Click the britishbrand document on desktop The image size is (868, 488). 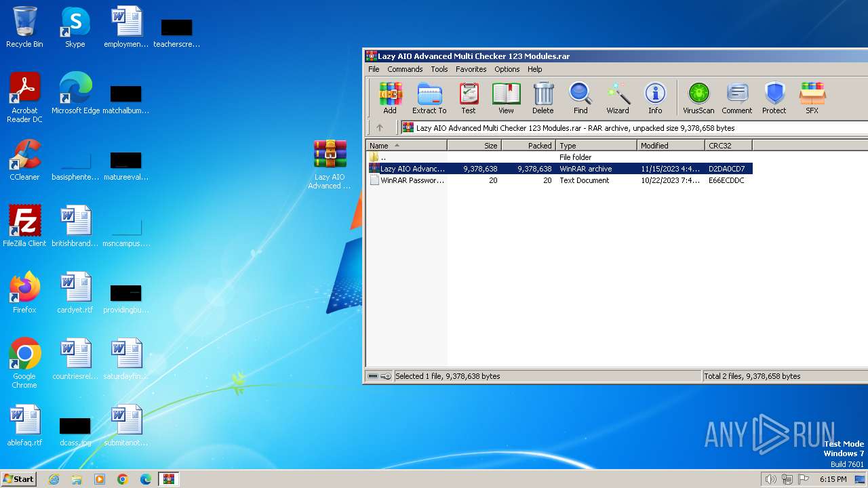click(x=75, y=226)
